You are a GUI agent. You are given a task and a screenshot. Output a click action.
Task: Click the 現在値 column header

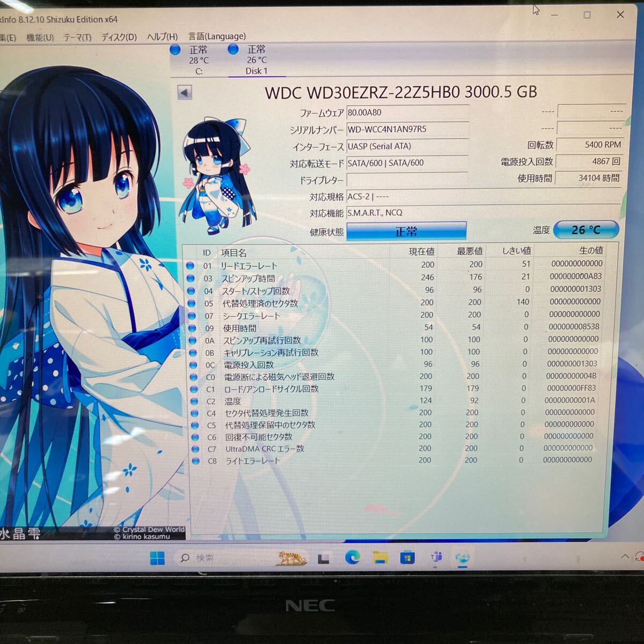pyautogui.click(x=422, y=251)
